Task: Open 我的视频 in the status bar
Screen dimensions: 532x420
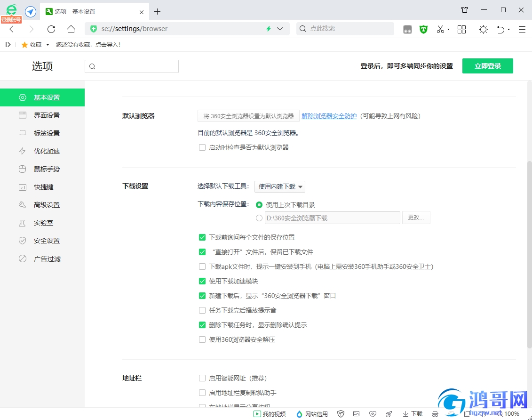Action: coord(270,414)
